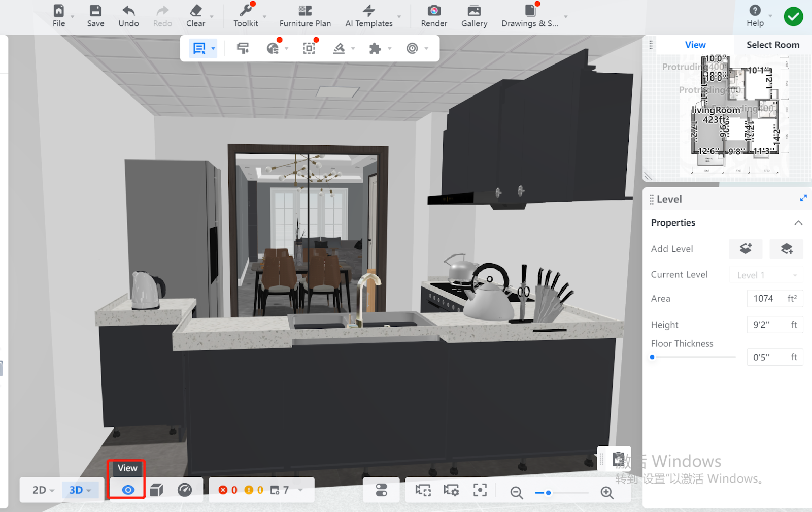Viewport: 812px width, 512px height.
Task: Open the color palette tool
Action: (x=273, y=48)
